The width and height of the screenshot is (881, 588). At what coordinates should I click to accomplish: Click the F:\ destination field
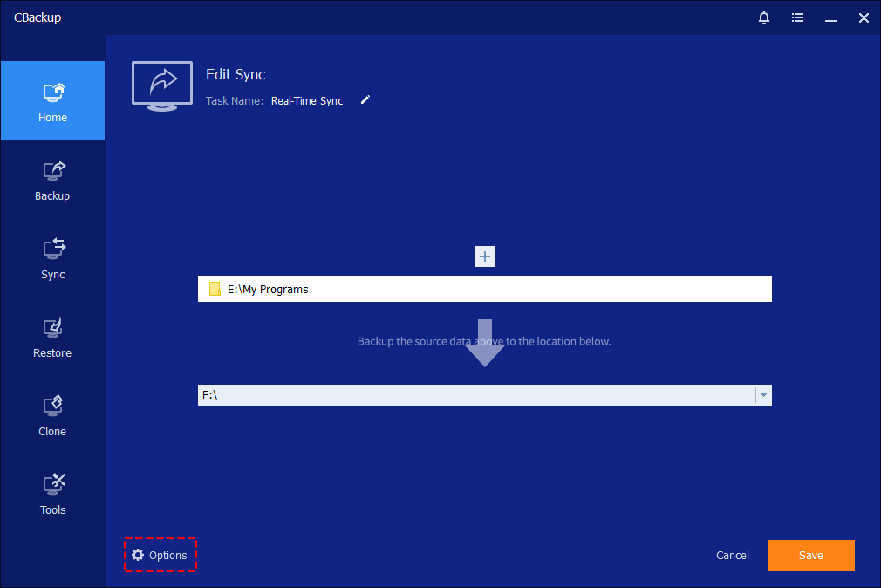[475, 395]
